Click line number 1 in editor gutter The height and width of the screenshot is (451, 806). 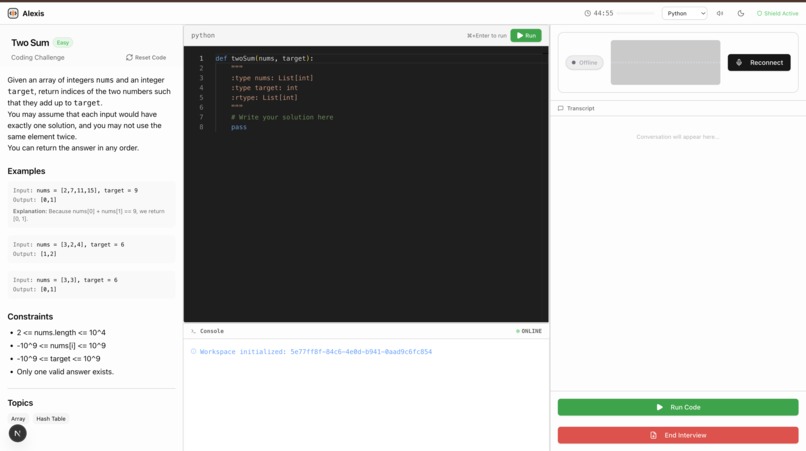pyautogui.click(x=202, y=59)
